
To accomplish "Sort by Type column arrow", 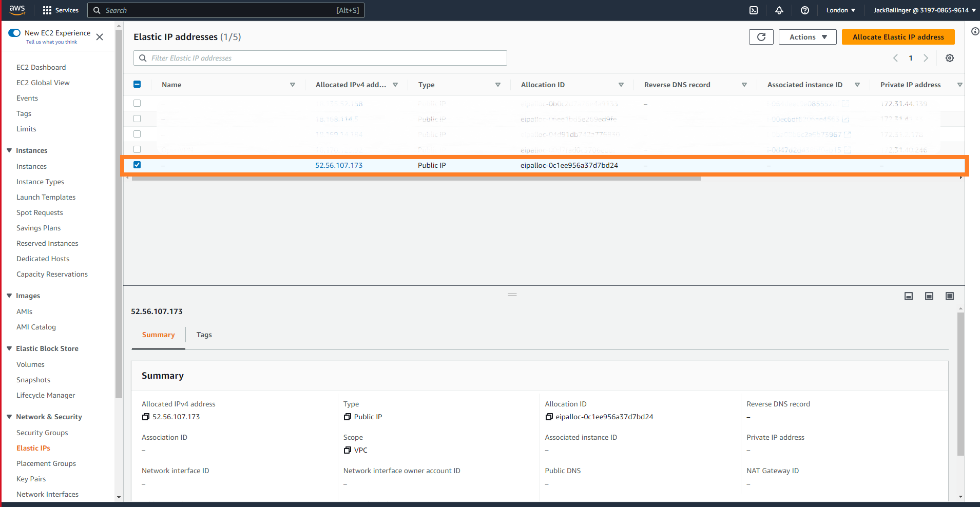I will [x=498, y=85].
